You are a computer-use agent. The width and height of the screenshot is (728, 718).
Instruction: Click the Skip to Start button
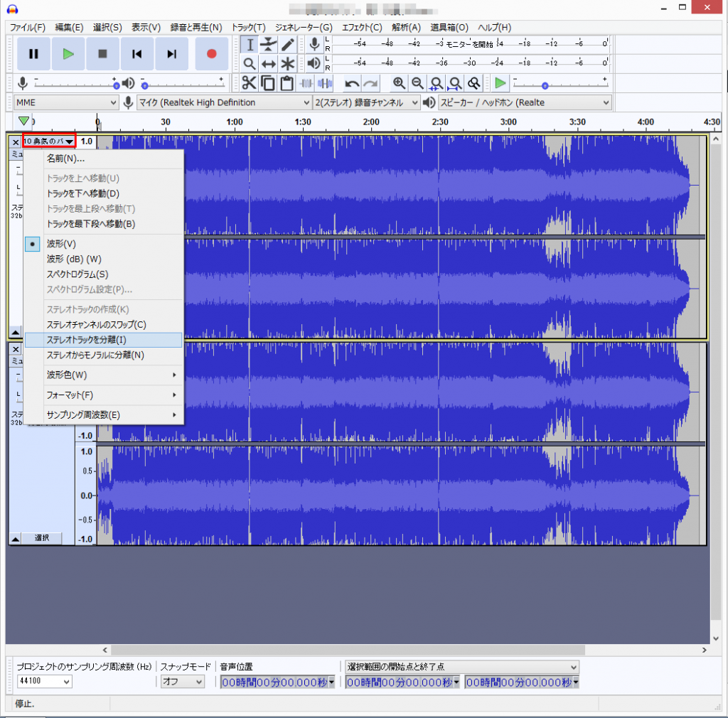138,54
